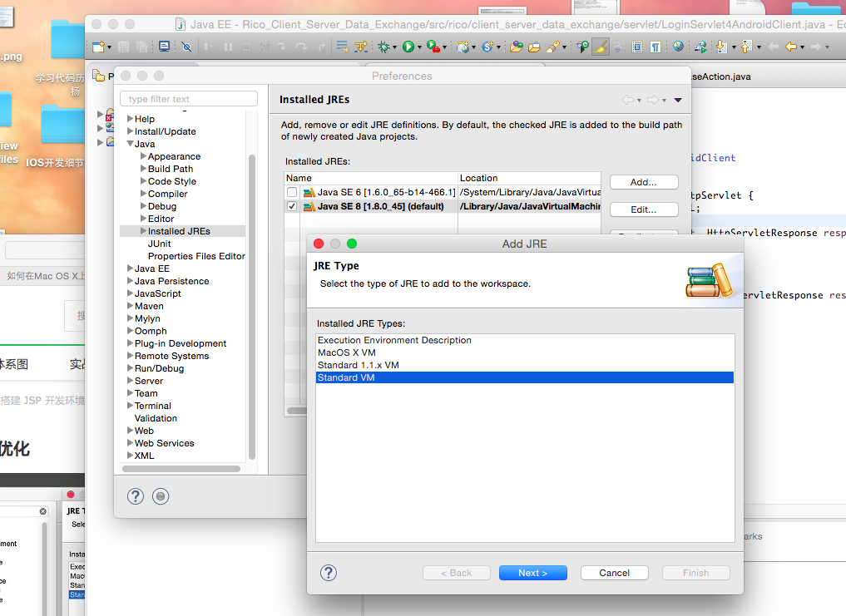The image size is (846, 616).
Task: Click Cancel in Add JRE dialog
Action: coord(615,573)
